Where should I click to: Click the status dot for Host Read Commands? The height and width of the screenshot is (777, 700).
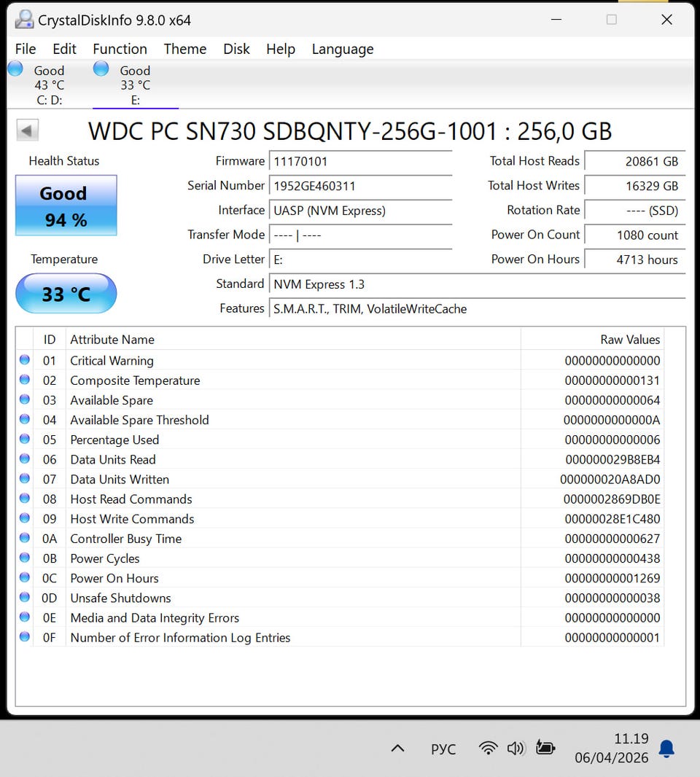coord(24,498)
